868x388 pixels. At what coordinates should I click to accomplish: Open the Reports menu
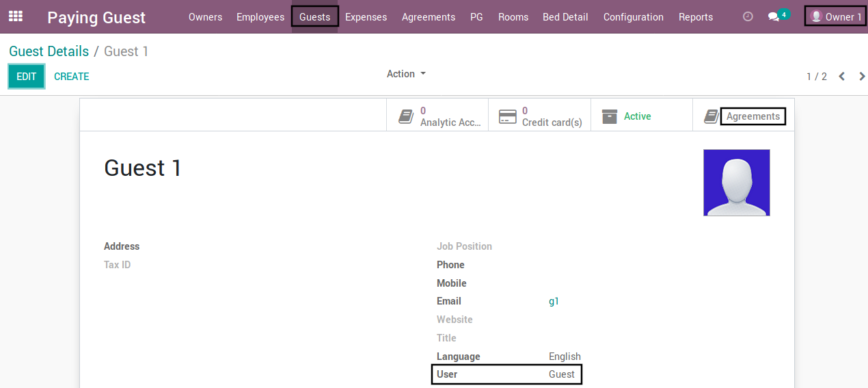696,17
